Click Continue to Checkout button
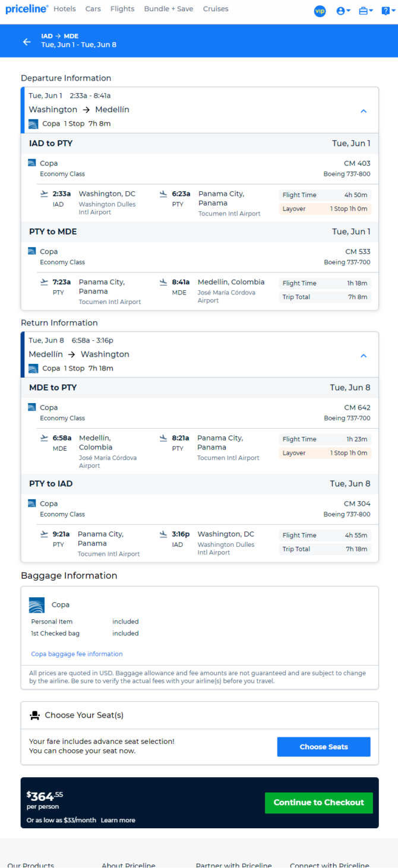The width and height of the screenshot is (398, 868). point(319,803)
